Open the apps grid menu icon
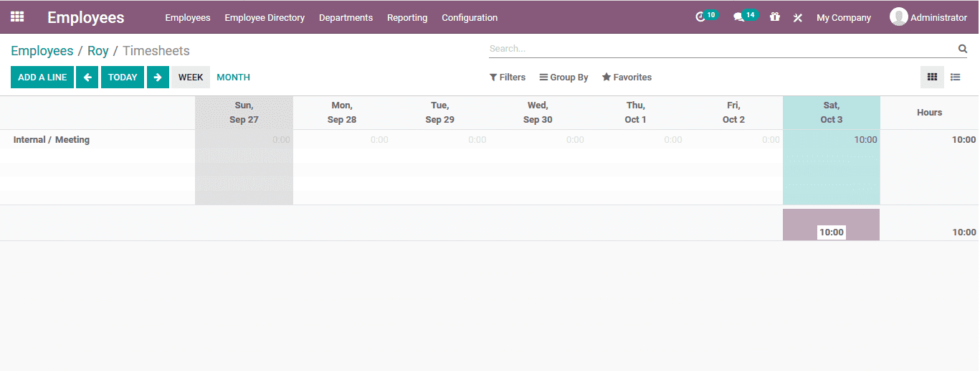 17,17
